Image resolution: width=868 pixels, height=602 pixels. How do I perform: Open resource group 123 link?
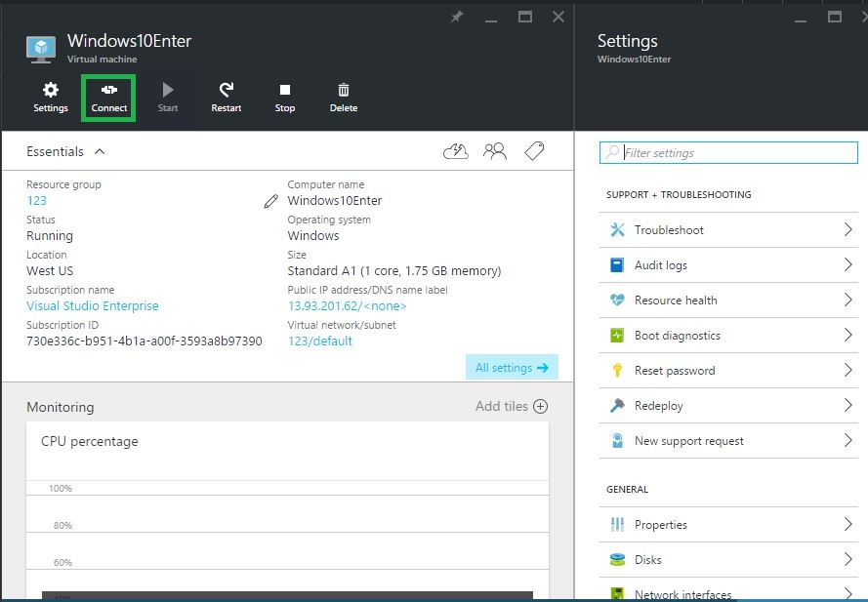36,200
